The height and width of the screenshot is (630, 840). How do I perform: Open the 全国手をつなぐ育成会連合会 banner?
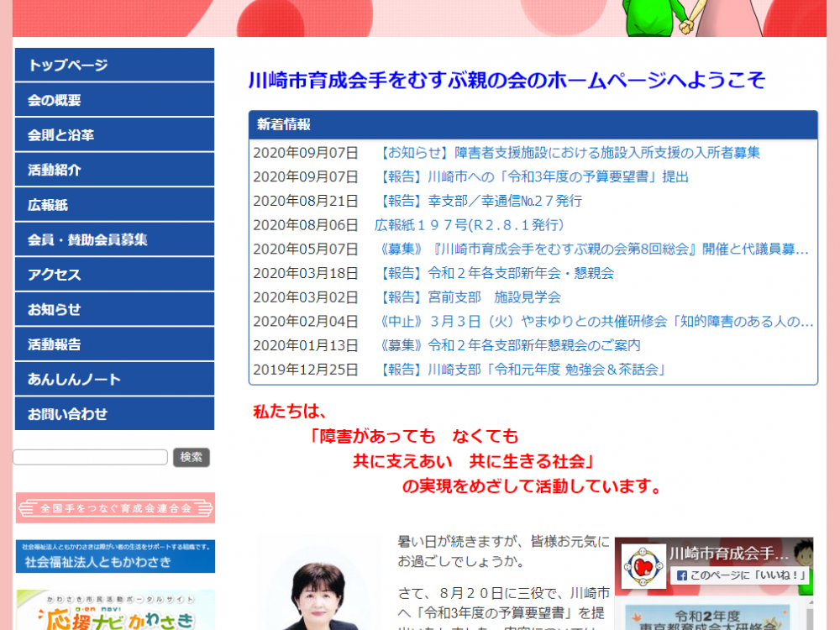coord(115,508)
